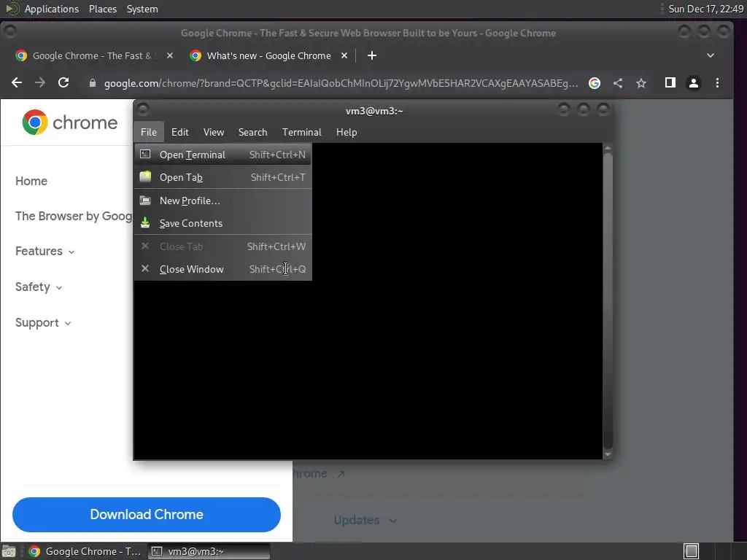Open the terminal Help menu
747x560 pixels.
(347, 132)
